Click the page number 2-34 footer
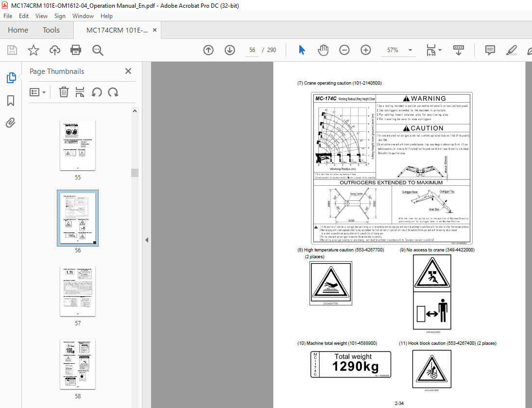Viewport: 532px width, 408px height. [x=399, y=404]
